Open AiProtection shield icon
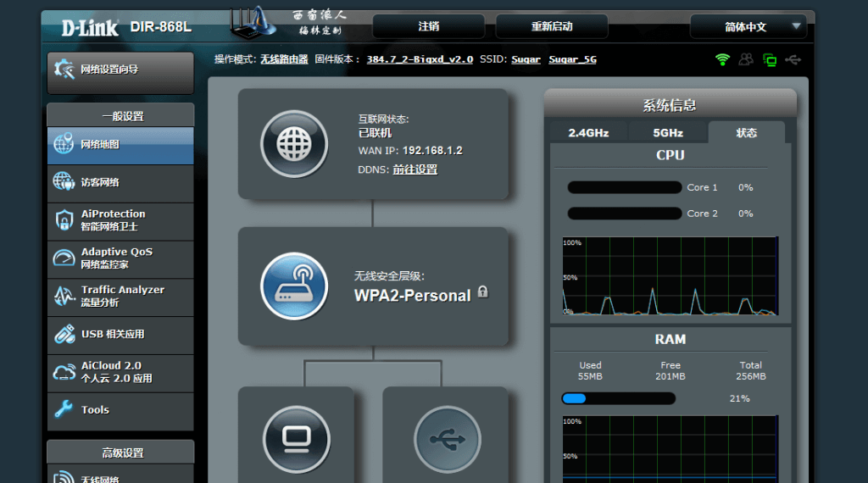868x483 pixels. (64, 219)
